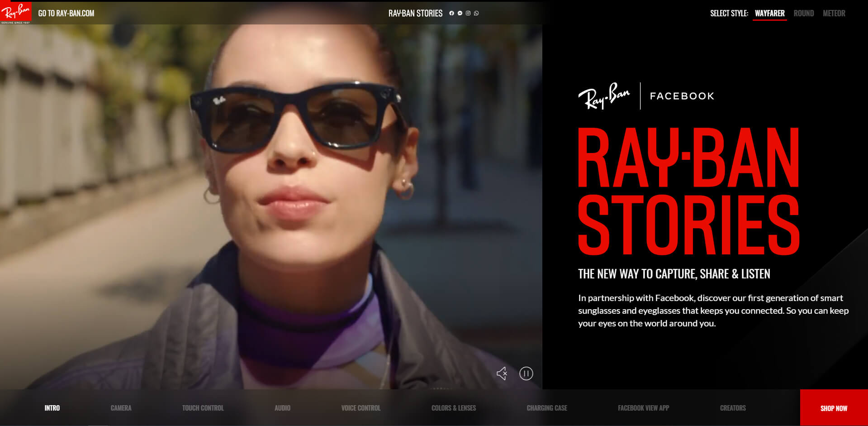Screen dimensions: 868x426
Task: Click the WhatsApp icon
Action: [x=476, y=13]
